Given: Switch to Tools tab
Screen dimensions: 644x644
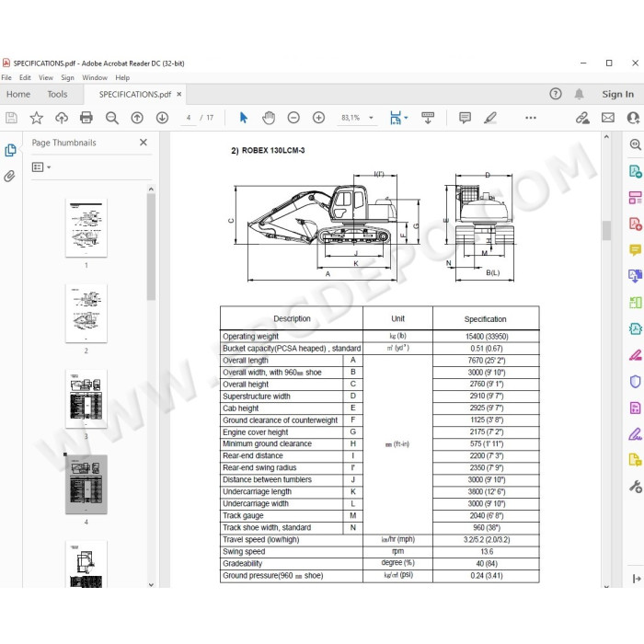Looking at the screenshot, I should (57, 95).
